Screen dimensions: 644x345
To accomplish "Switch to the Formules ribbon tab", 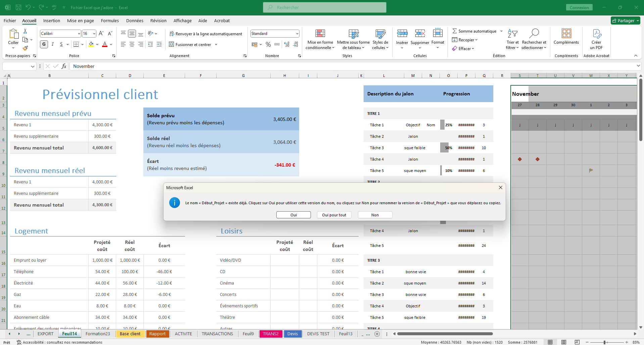I will tap(110, 20).
